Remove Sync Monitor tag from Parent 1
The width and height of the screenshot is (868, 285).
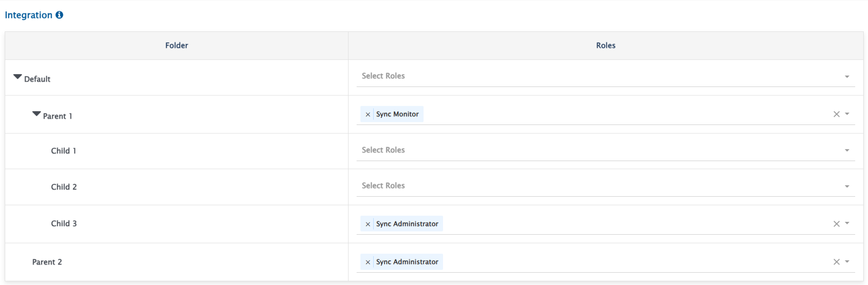(368, 114)
